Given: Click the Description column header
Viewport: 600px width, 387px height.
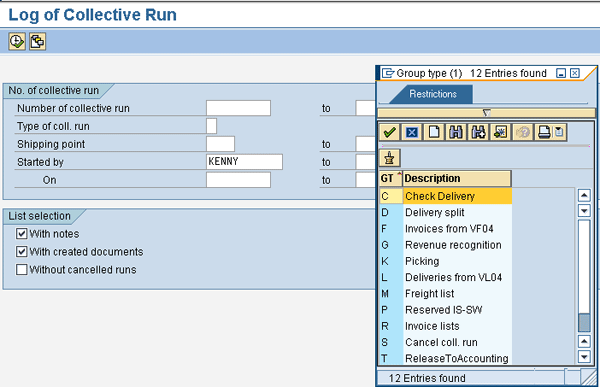Looking at the screenshot, I should point(457,178).
